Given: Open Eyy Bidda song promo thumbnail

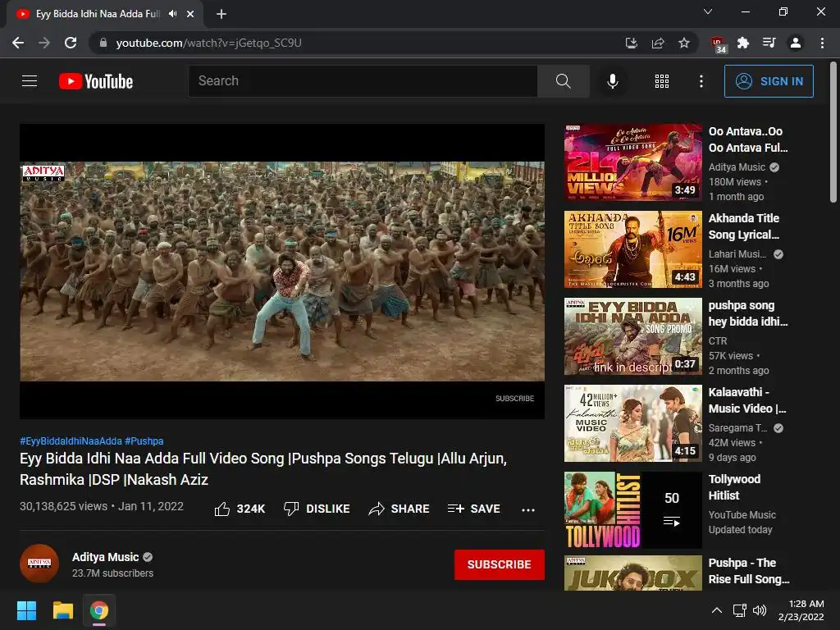Looking at the screenshot, I should coord(632,336).
